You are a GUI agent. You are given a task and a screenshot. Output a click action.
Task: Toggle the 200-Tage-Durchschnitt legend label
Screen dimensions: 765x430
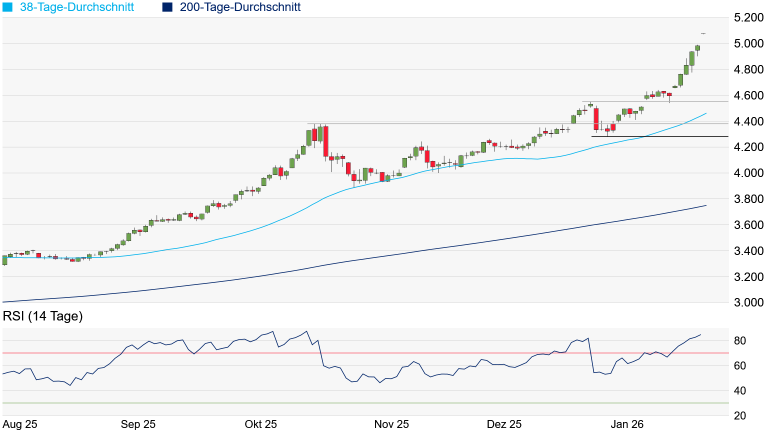pyautogui.click(x=240, y=7)
